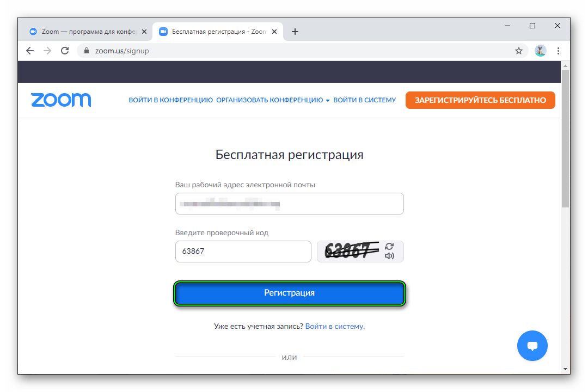The width and height of the screenshot is (588, 392).
Task: Reload the zoom.us/signup page
Action: 65,51
